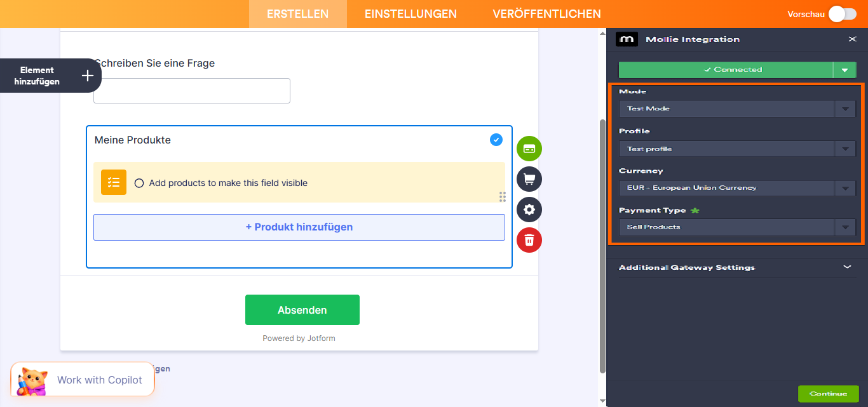Select the Add products visibility radio button
Image resolution: width=868 pixels, height=407 pixels.
point(139,182)
